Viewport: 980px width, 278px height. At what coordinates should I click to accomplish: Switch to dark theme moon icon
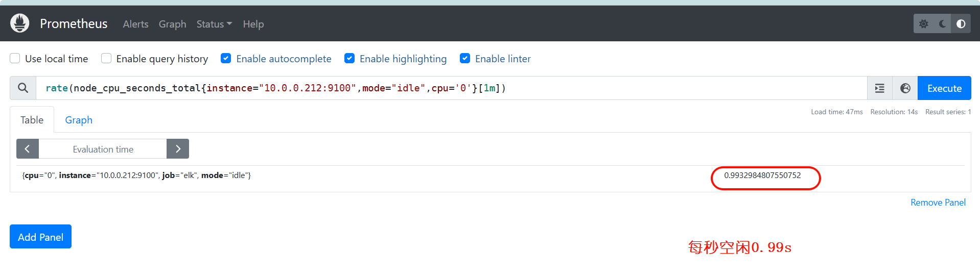(942, 24)
